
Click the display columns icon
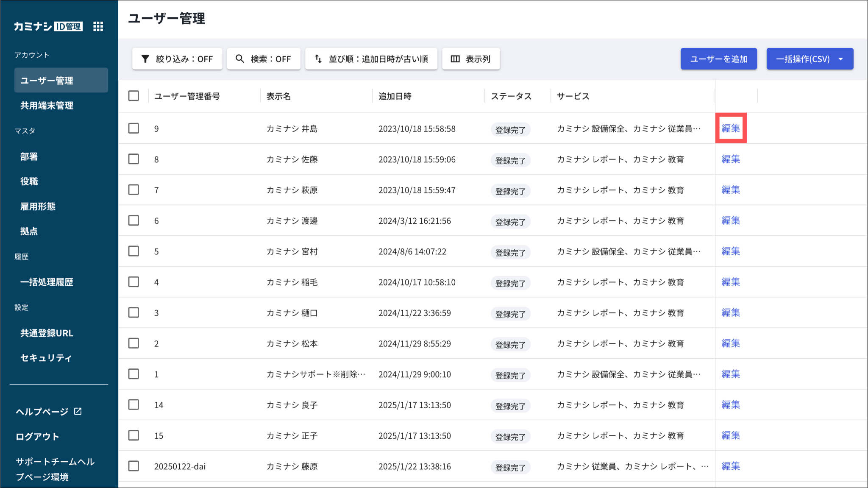coord(455,59)
